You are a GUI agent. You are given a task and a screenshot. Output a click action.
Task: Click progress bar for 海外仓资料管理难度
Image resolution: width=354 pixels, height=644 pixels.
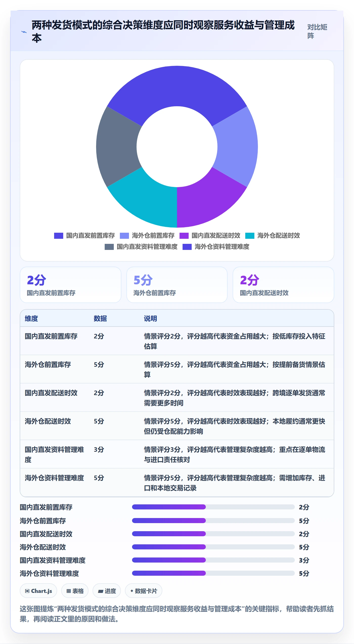213,573
